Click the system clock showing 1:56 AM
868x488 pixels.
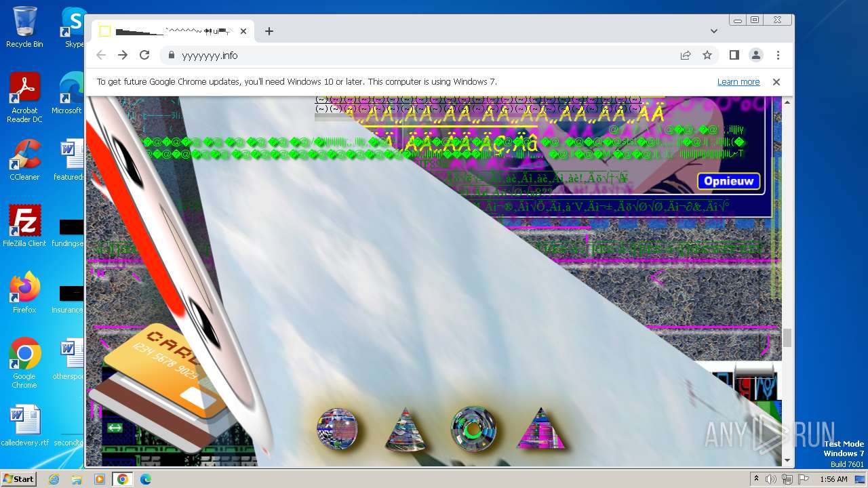pos(833,479)
